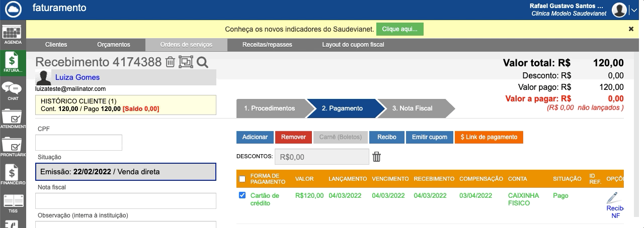Click the Forma de Pagamento column header
The width and height of the screenshot is (644, 228).
pos(268,179)
